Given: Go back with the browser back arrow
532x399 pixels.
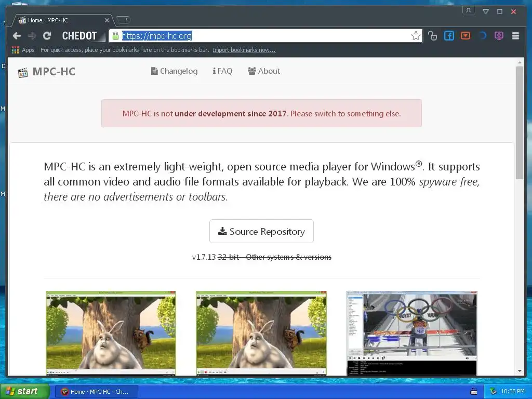Looking at the screenshot, I should tap(17, 36).
